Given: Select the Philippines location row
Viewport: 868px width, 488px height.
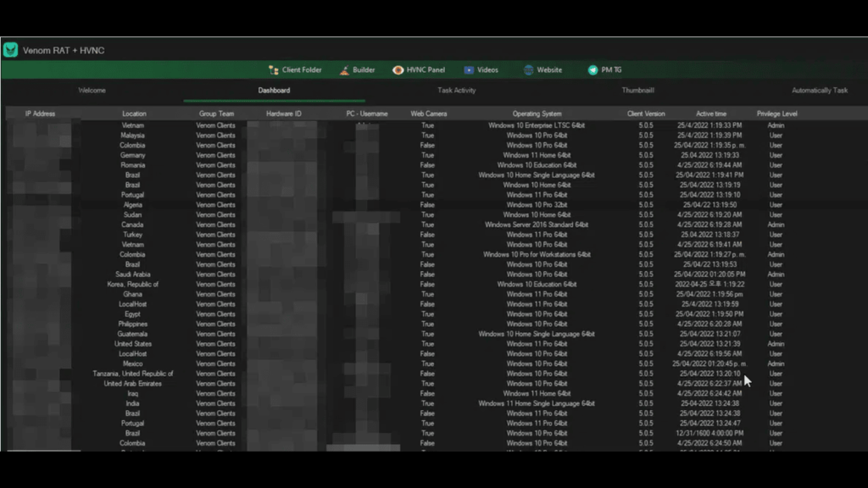Looking at the screenshot, I should (x=132, y=324).
